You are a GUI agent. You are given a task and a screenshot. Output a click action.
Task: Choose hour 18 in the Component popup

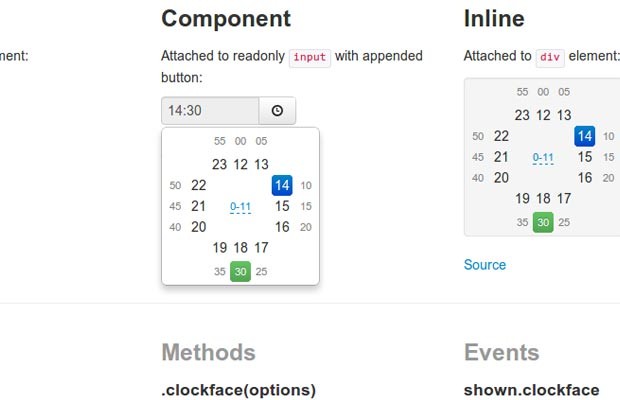[240, 248]
